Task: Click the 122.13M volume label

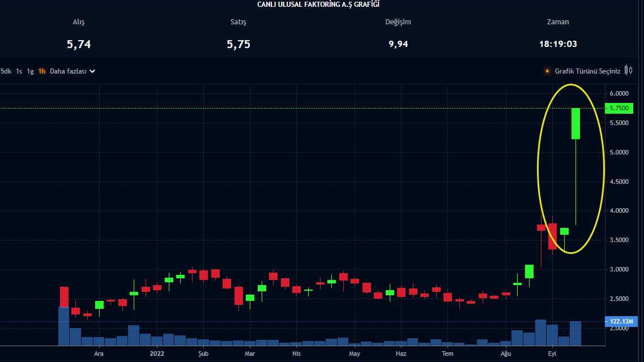Action: click(621, 321)
